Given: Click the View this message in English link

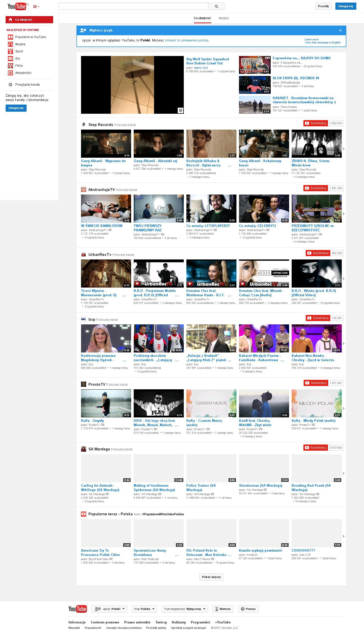Looking at the screenshot, I should (x=322, y=43).
